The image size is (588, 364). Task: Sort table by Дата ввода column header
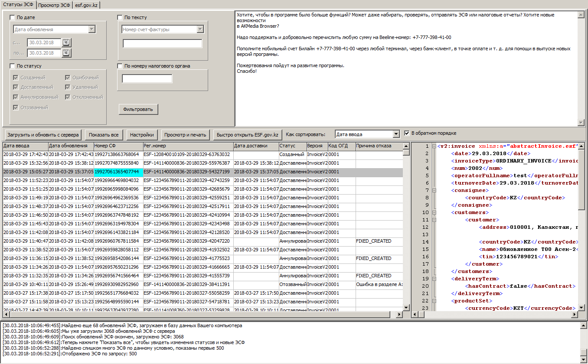pyautogui.click(x=25, y=146)
